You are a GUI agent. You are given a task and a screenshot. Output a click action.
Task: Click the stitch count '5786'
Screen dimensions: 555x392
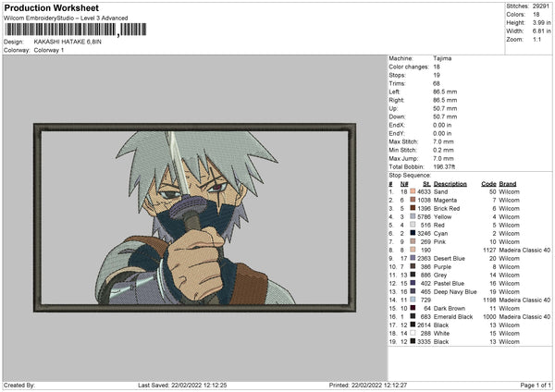pos(424,216)
